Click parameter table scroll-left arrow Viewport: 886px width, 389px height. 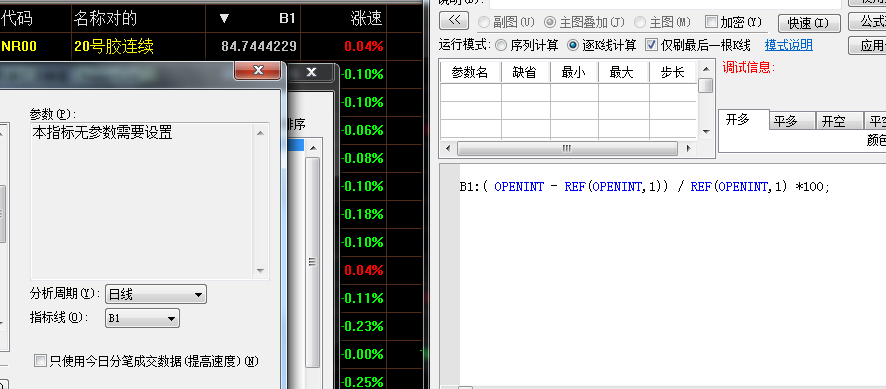pyautogui.click(x=448, y=149)
